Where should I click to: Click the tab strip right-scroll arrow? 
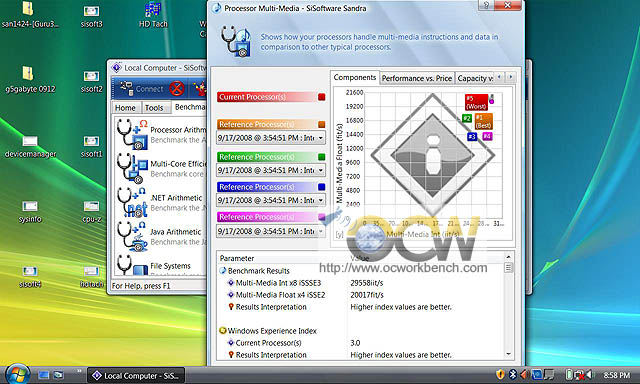pyautogui.click(x=511, y=77)
